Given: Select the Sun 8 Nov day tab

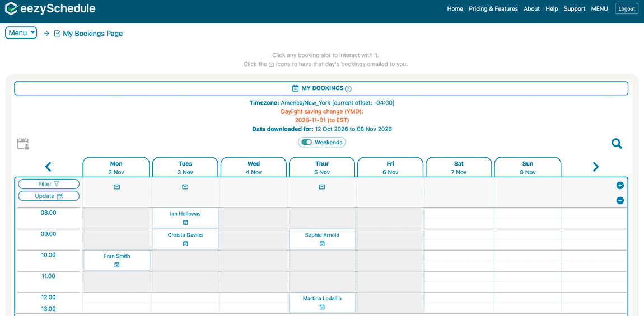Looking at the screenshot, I should (x=528, y=167).
